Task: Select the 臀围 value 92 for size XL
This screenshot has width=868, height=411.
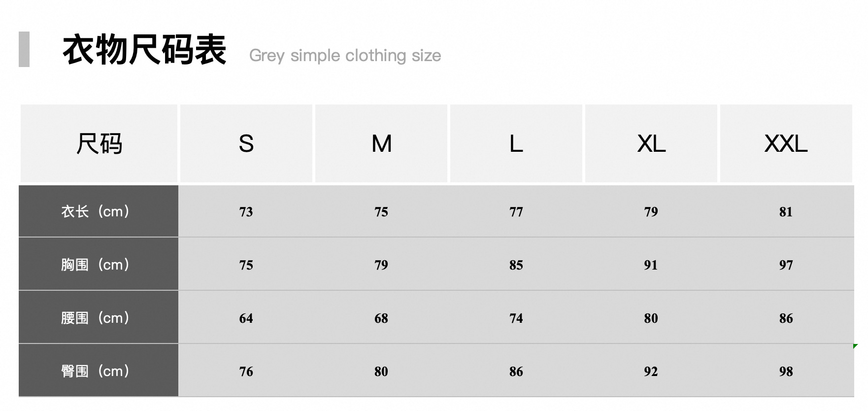Action: pos(651,372)
